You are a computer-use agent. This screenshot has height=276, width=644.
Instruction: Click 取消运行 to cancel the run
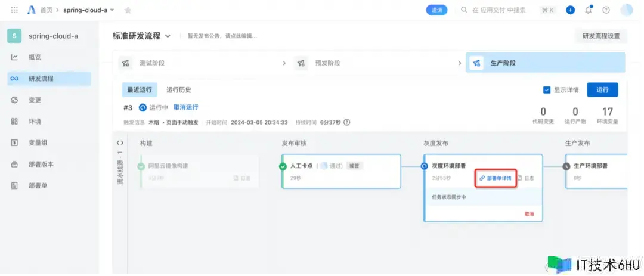point(185,107)
